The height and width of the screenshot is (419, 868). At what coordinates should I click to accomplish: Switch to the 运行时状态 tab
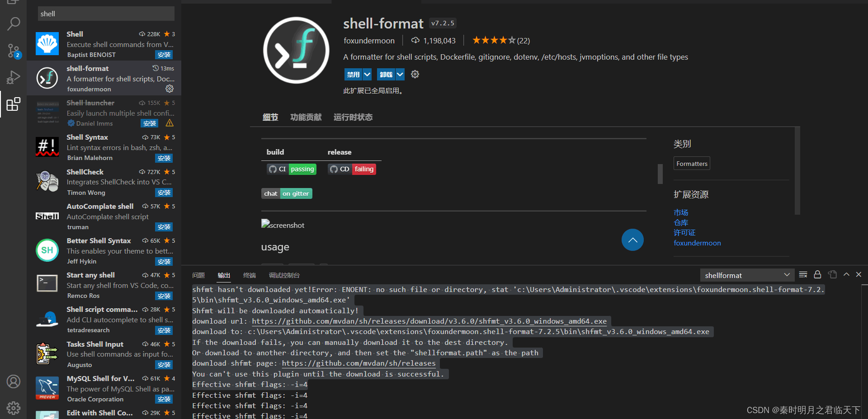click(x=353, y=117)
